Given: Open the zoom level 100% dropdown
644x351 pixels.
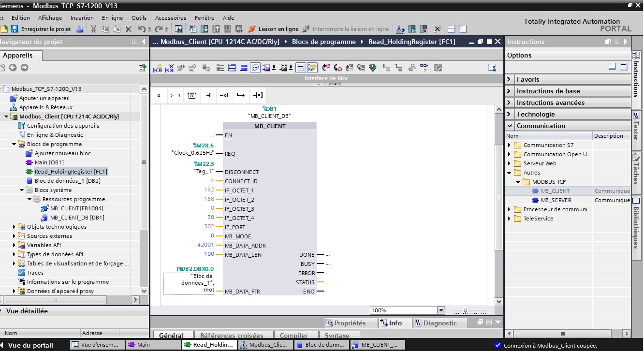Looking at the screenshot, I should 440,310.
